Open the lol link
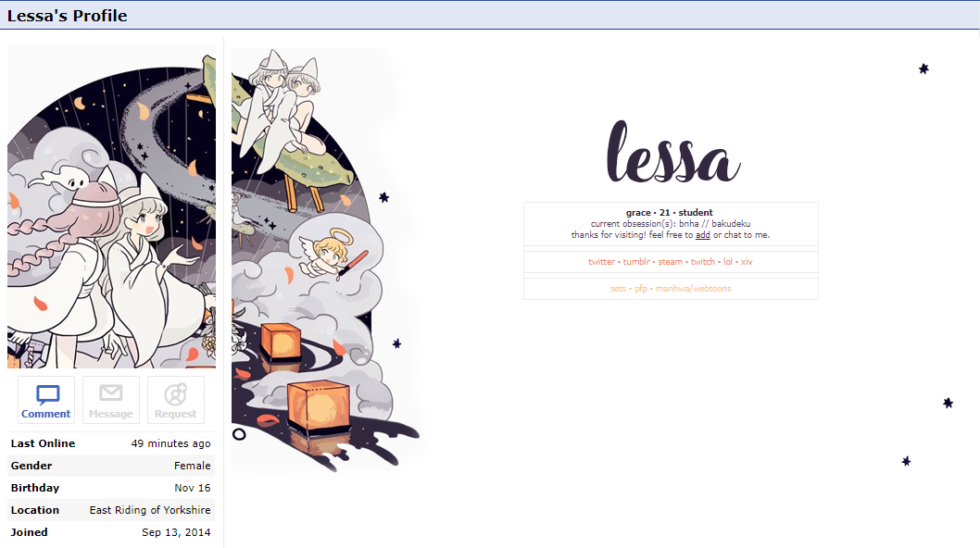 pos(727,262)
